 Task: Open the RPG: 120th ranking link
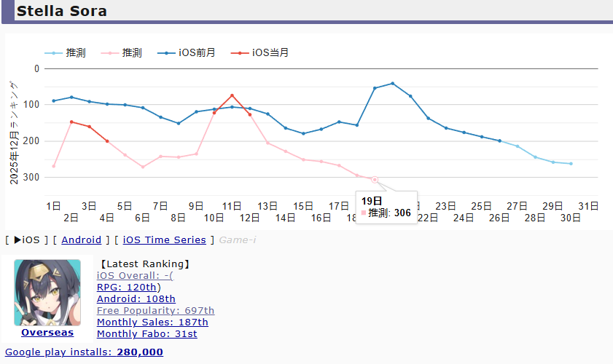(x=127, y=288)
